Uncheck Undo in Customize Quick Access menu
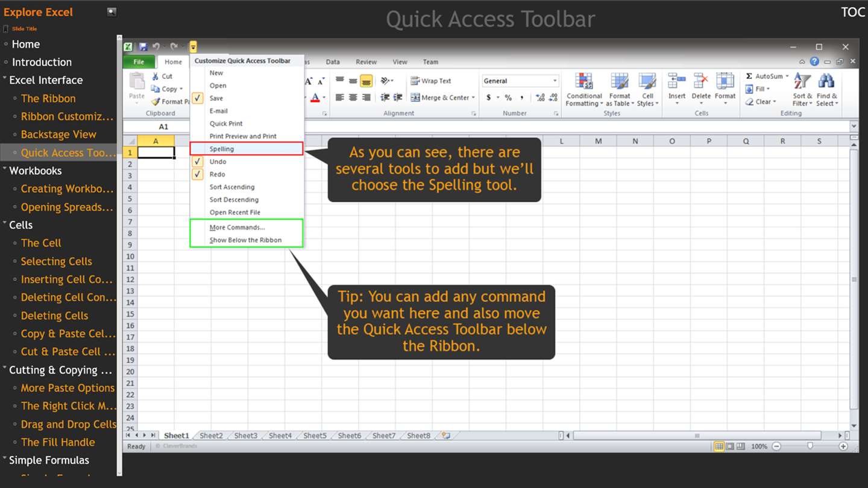This screenshot has height=488, width=868. (198, 161)
